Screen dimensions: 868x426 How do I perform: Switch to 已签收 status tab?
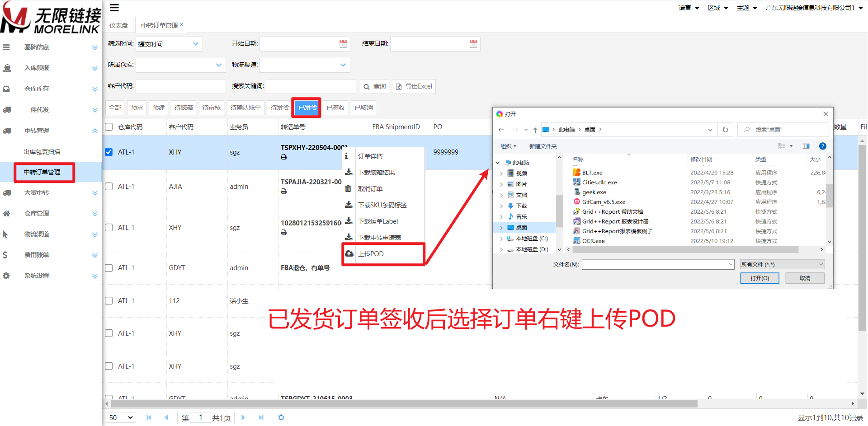click(335, 108)
